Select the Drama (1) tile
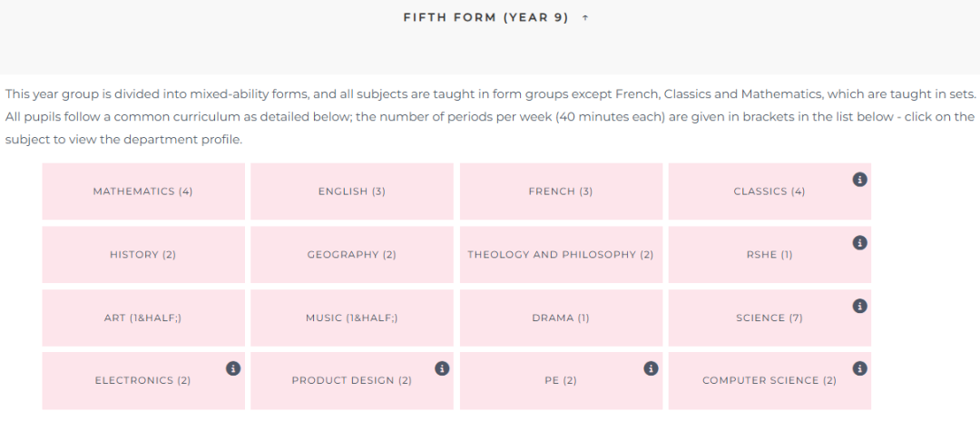Screen dimensions: 980x421 (x=561, y=318)
